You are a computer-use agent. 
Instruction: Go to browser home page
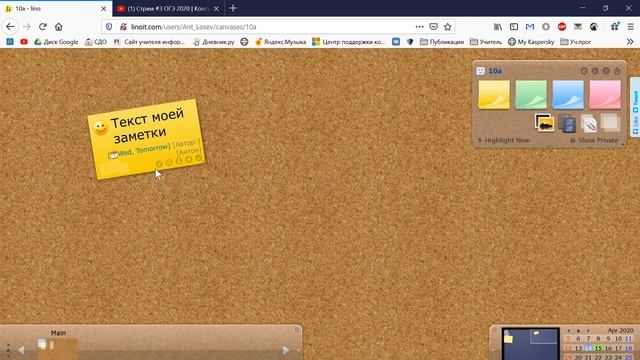pyautogui.click(x=59, y=27)
